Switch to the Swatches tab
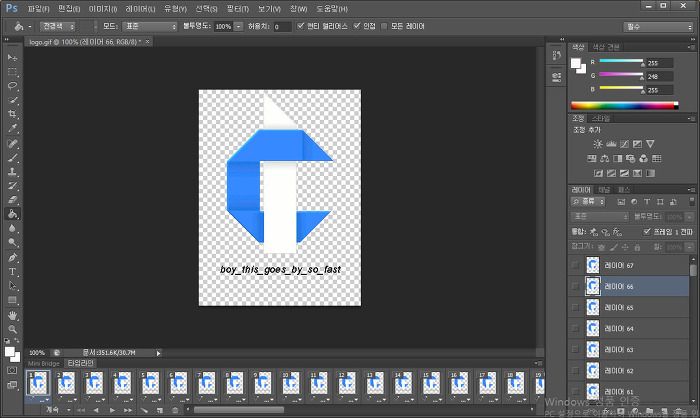This screenshot has height=418, width=700. tap(605, 47)
